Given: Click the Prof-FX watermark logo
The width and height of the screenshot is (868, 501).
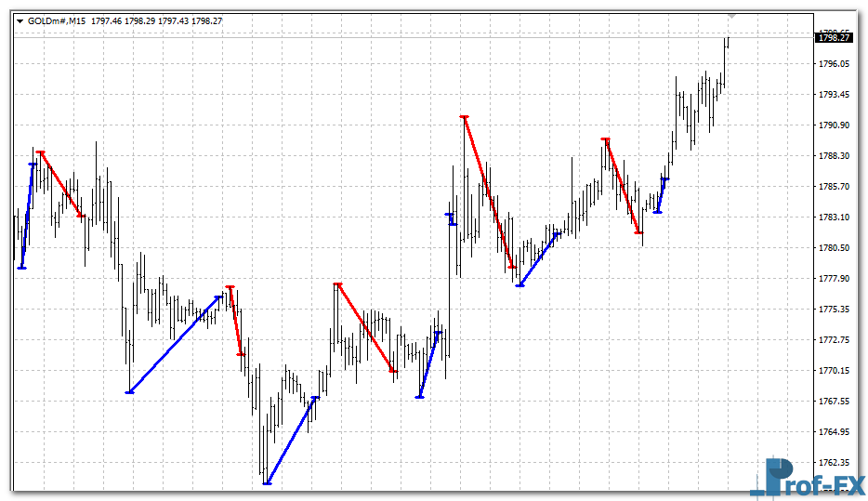Looking at the screenshot, I should [807, 477].
